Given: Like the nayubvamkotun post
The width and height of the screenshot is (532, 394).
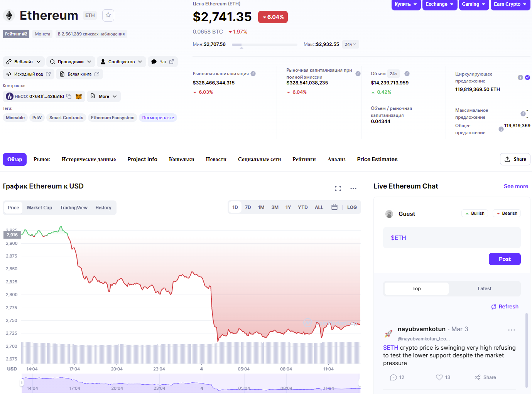Looking at the screenshot, I should [439, 377].
